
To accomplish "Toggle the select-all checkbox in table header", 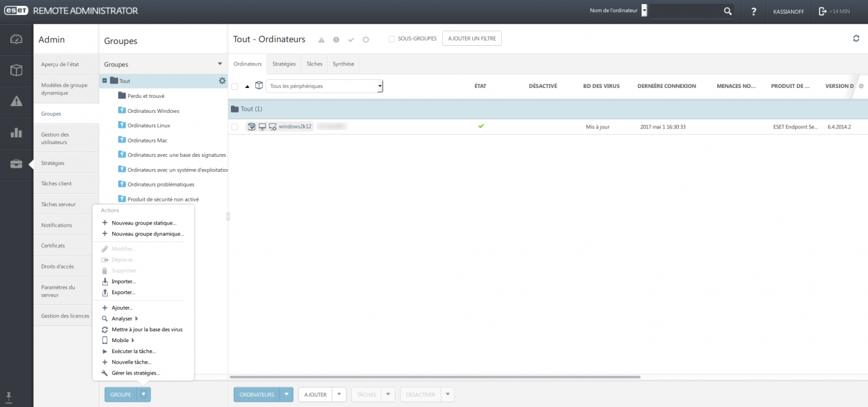I will 234,86.
